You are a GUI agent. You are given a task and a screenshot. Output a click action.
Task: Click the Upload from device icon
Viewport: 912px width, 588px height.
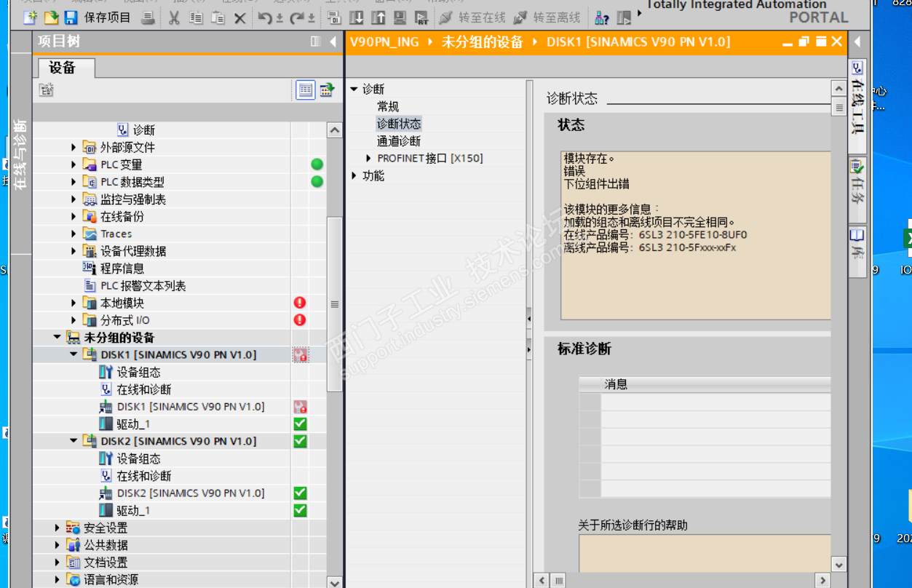coord(378,17)
